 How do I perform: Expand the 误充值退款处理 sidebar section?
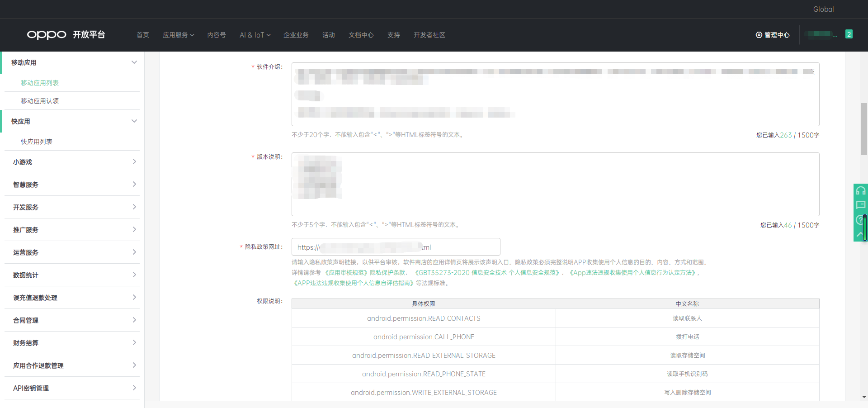click(x=72, y=298)
